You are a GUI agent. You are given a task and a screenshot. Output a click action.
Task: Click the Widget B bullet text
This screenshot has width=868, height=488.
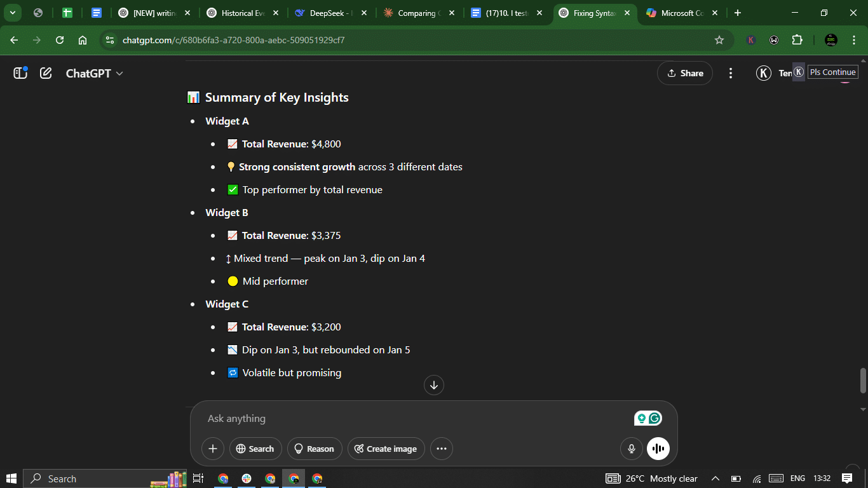[x=227, y=212]
